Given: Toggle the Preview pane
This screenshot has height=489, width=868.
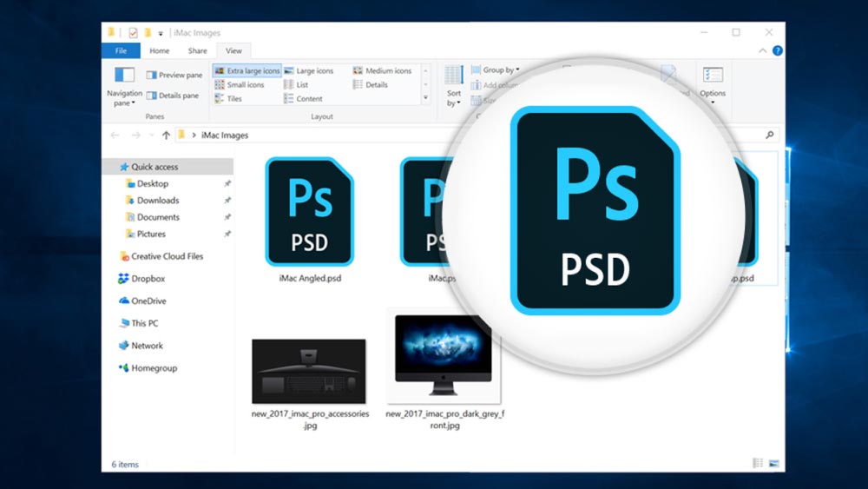Looking at the screenshot, I should 174,75.
